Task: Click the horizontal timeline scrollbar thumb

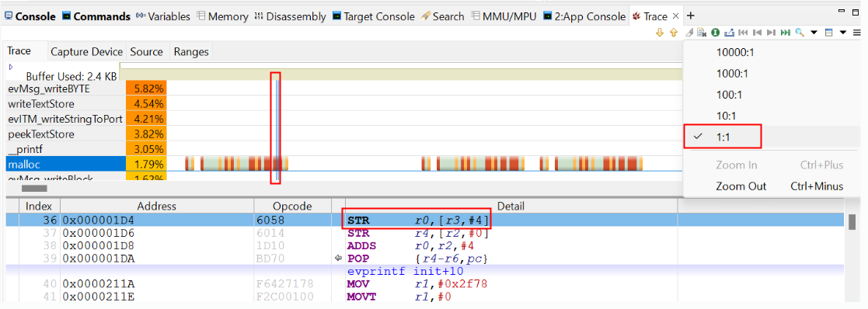Action: 34,188
